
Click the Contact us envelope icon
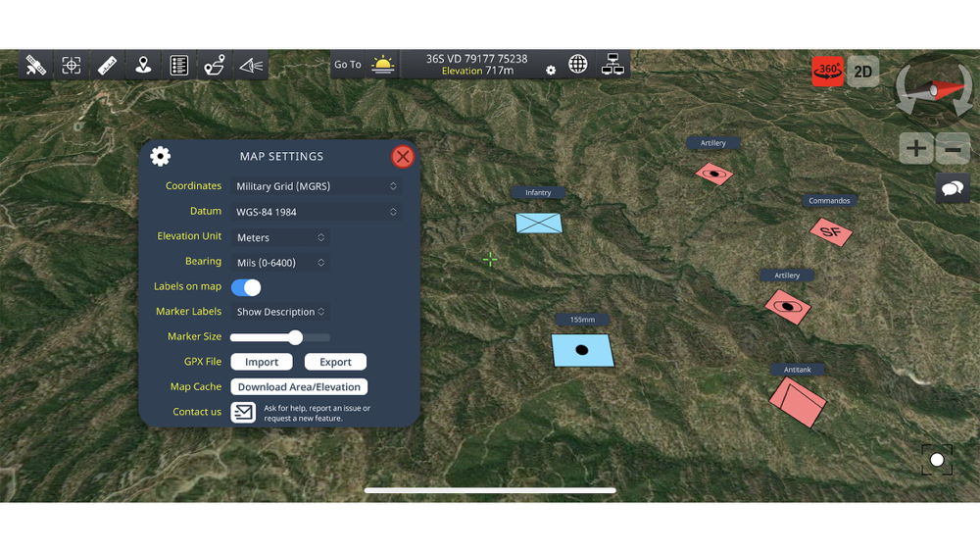(x=243, y=412)
